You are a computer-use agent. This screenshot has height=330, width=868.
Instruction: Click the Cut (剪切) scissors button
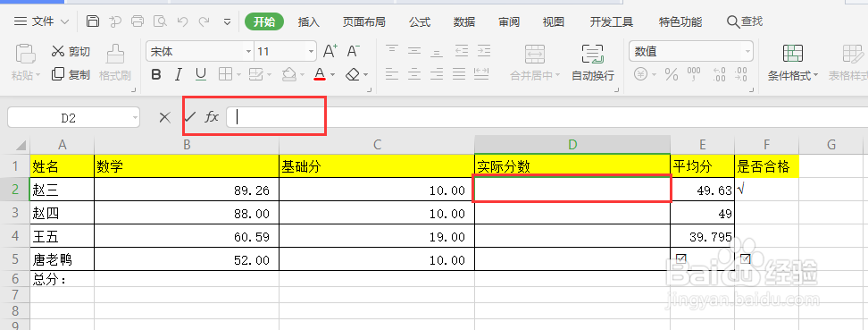coord(71,52)
